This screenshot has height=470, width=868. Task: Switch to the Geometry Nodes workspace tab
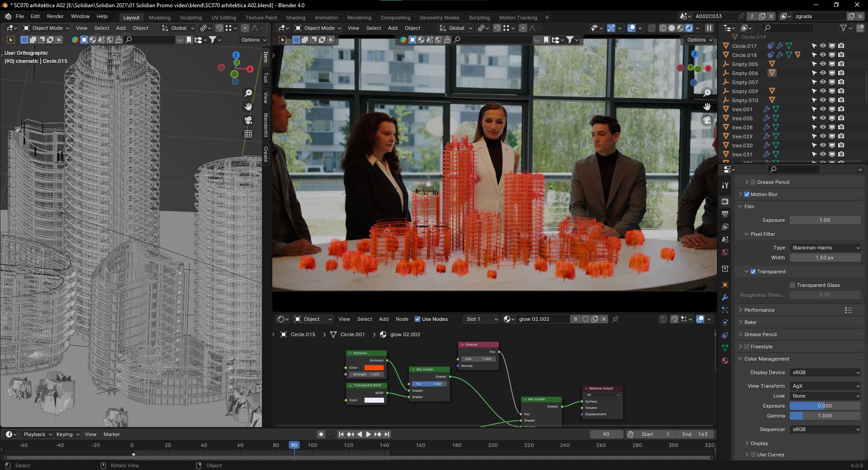pyautogui.click(x=439, y=18)
